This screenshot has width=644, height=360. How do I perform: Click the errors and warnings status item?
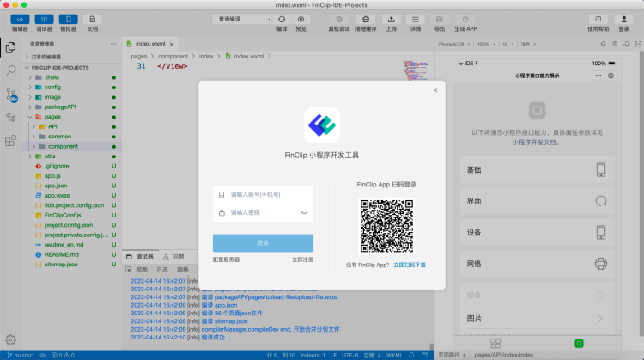coord(63,355)
